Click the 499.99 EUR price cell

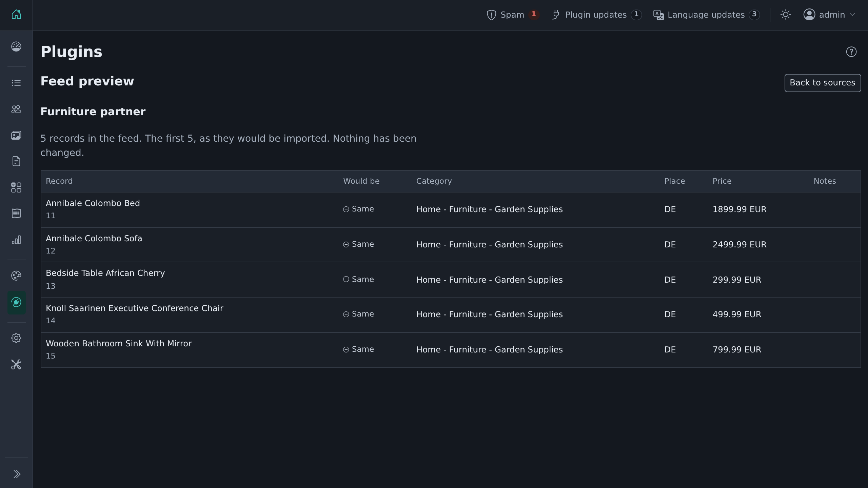737,314
